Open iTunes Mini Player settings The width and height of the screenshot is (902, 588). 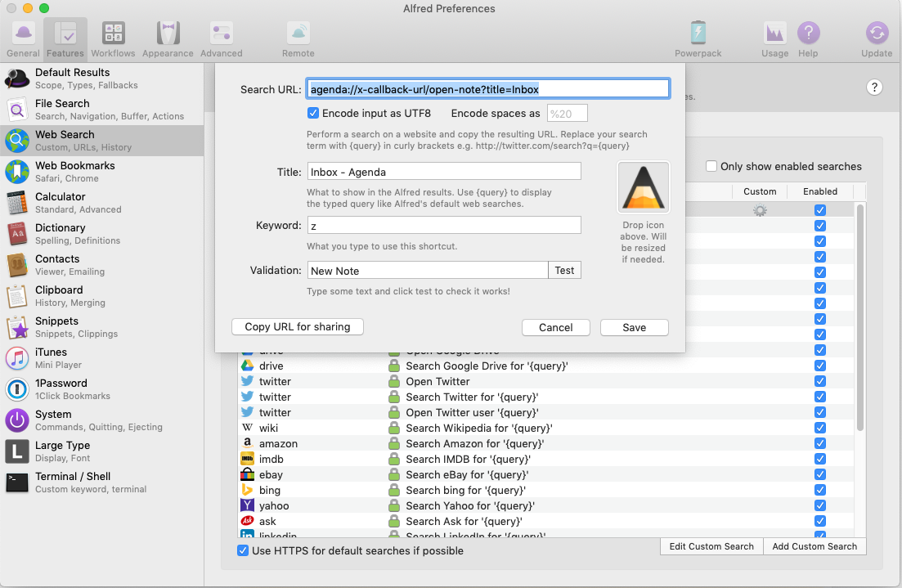[x=102, y=358]
